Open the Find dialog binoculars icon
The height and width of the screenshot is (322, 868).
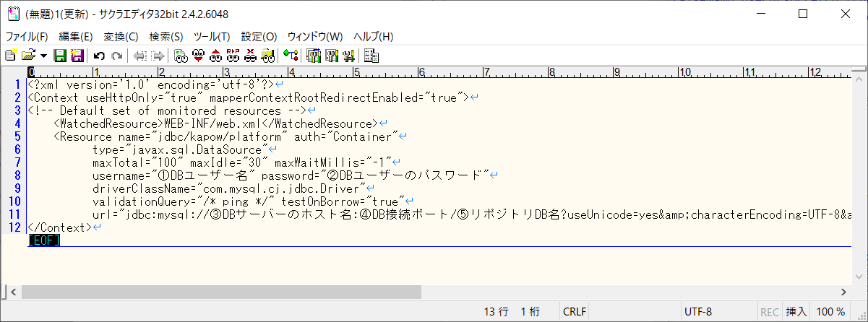pyautogui.click(x=181, y=55)
